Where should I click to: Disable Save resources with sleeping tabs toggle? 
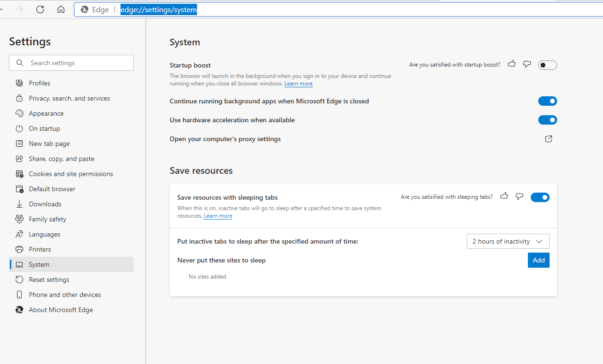coord(540,197)
